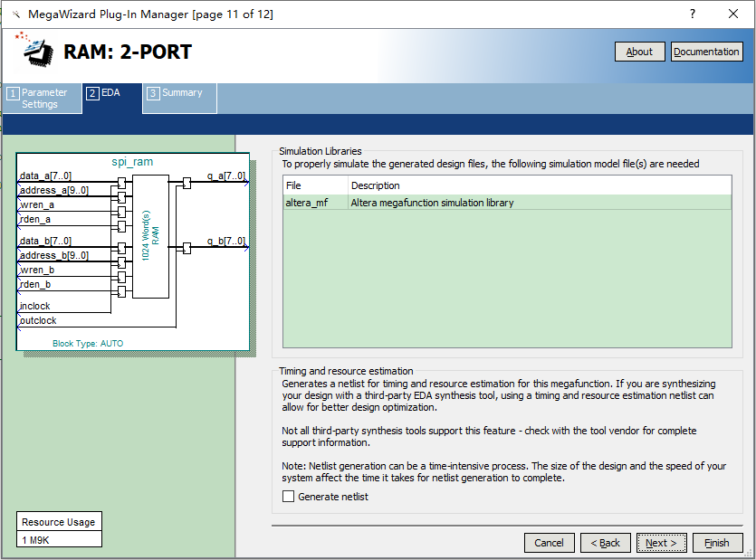The width and height of the screenshot is (756, 560).
Task: Click the RAM chip icon in header
Action: coord(36,52)
